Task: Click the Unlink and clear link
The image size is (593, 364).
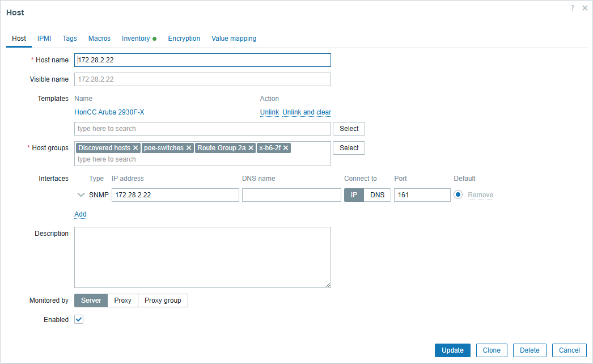Action: pyautogui.click(x=307, y=112)
